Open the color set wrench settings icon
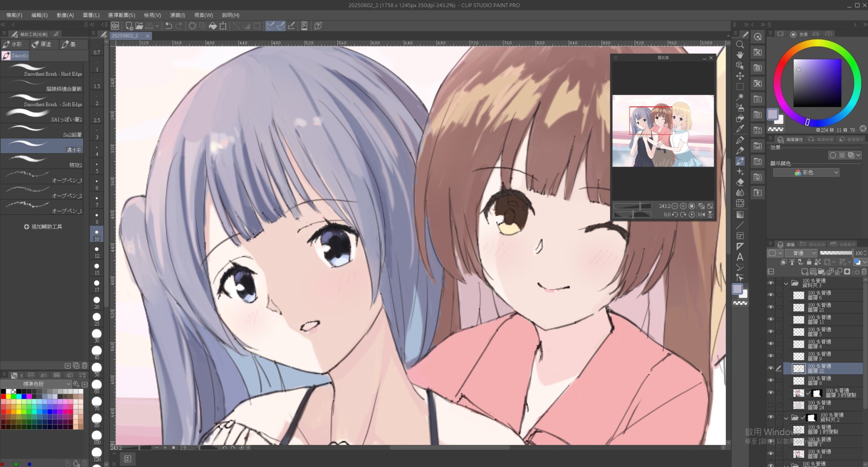The height and width of the screenshot is (467, 868). tap(76, 384)
